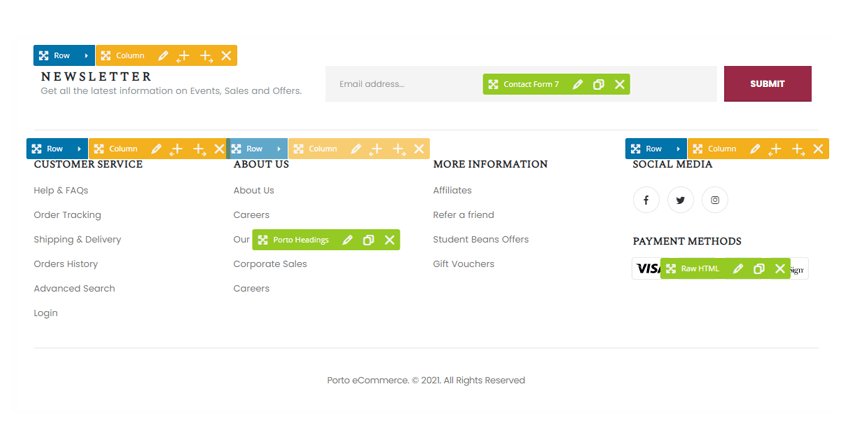Image resolution: width=856 pixels, height=445 pixels.
Task: Go to Student Beans Offers link
Action: tap(480, 239)
